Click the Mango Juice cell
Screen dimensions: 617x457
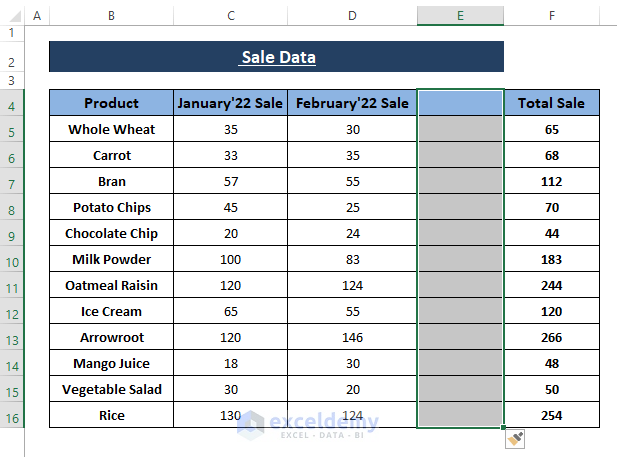(x=111, y=364)
